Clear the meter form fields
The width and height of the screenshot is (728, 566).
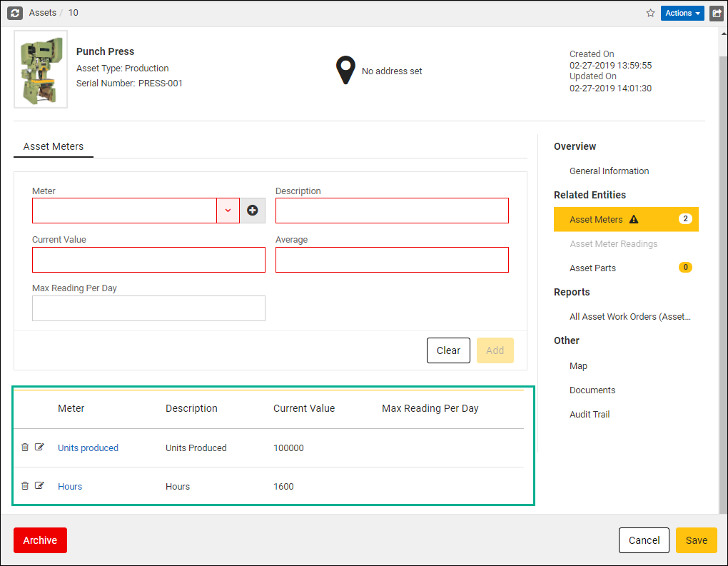[x=448, y=350]
